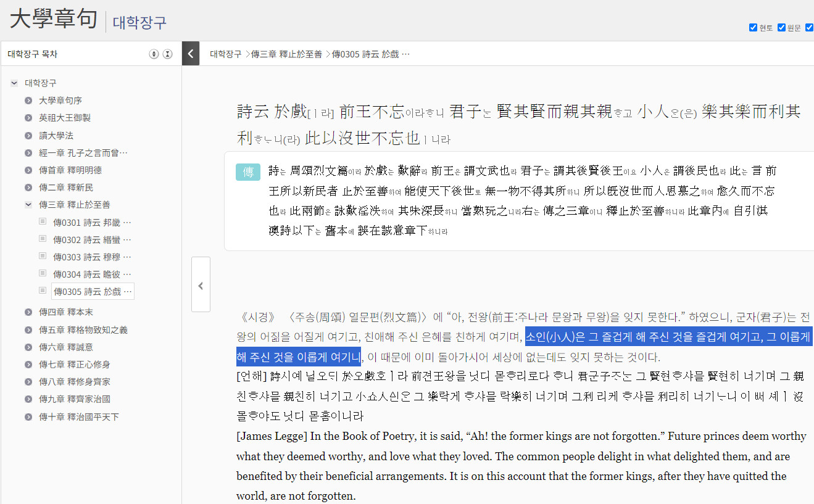The image size is (814, 504).
Task: Collapse the 傳三章 釋止於至善 chevron
Action: (x=28, y=204)
